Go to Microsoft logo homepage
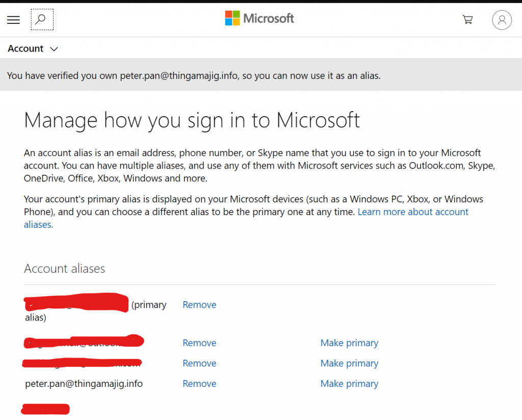This screenshot has width=522, height=420. tap(259, 18)
